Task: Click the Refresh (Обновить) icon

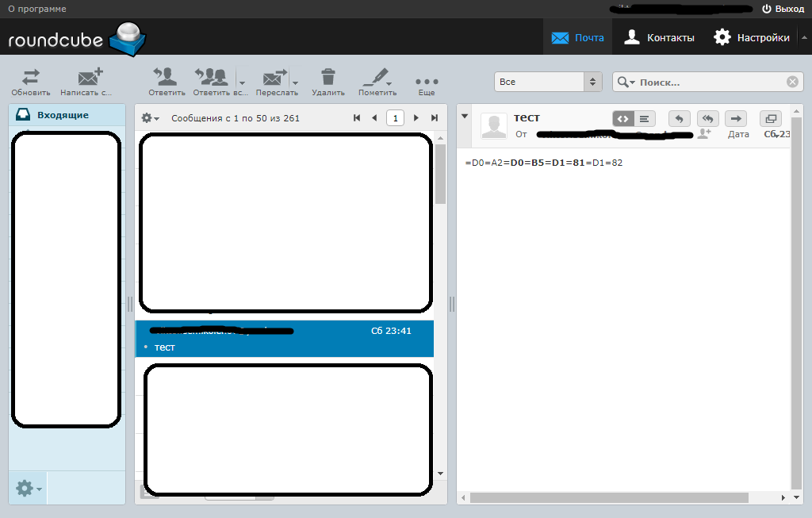Action: 29,77
